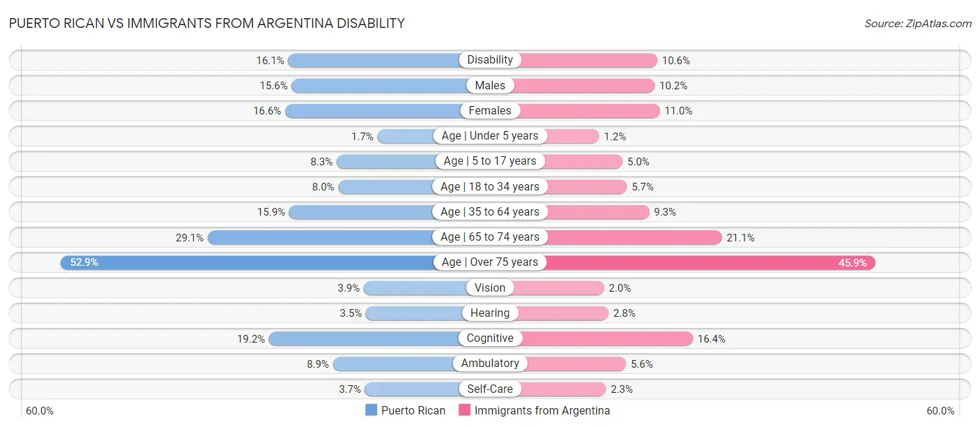
Task: Select the Males category label
Action: (490, 85)
